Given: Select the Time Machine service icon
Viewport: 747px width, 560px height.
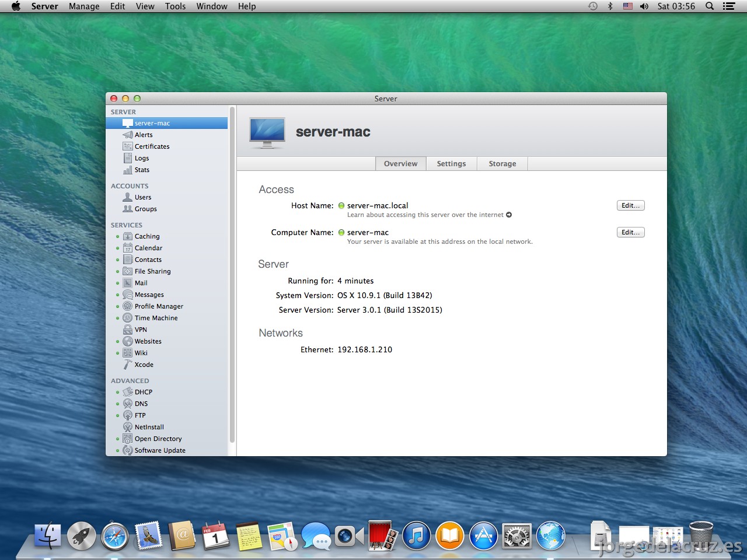Looking at the screenshot, I should click(x=128, y=318).
